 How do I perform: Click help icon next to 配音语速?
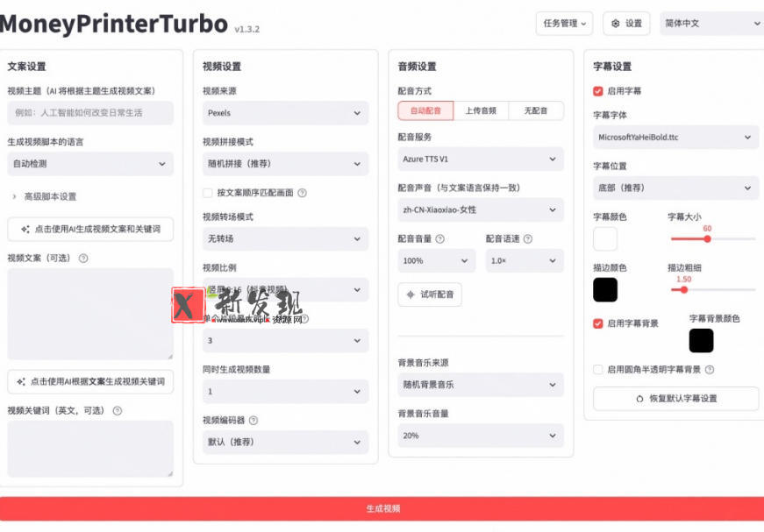coord(528,239)
